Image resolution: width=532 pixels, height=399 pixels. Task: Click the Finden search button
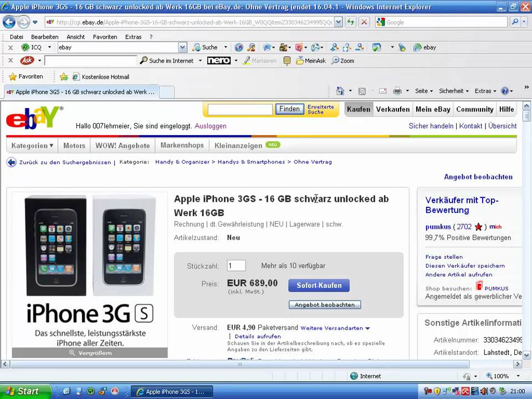point(289,109)
